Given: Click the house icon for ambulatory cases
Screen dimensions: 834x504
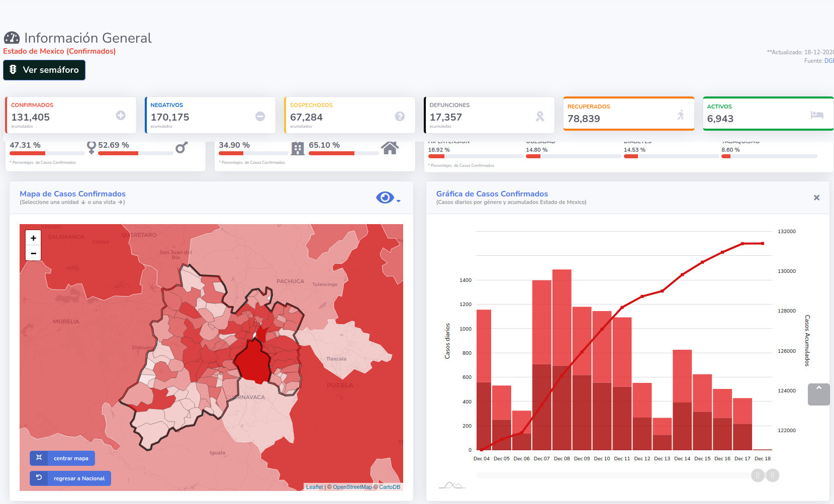Looking at the screenshot, I should coord(390,148).
